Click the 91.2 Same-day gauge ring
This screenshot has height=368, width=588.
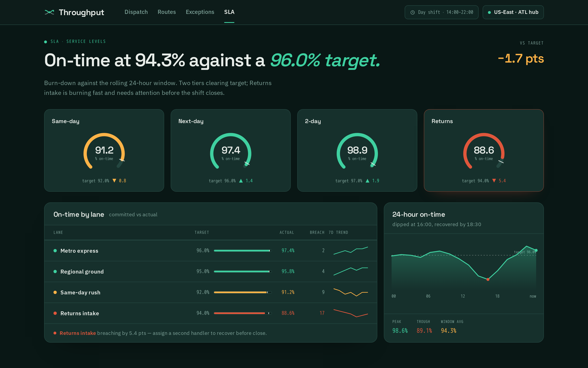[104, 151]
